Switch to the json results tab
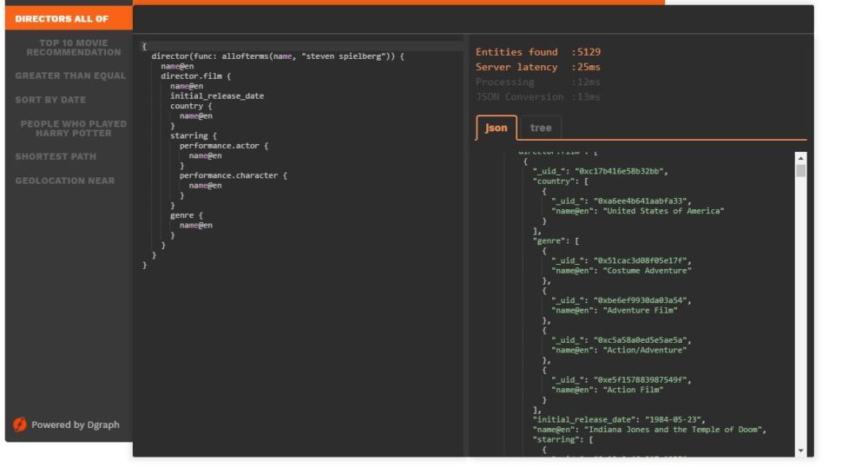This screenshot has width=868, height=467. point(496,128)
